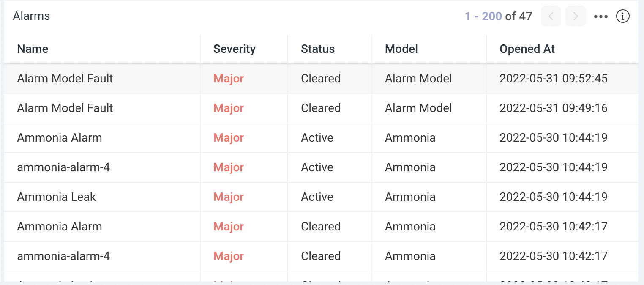Click the Model column header
The image size is (644, 285).
pos(401,49)
